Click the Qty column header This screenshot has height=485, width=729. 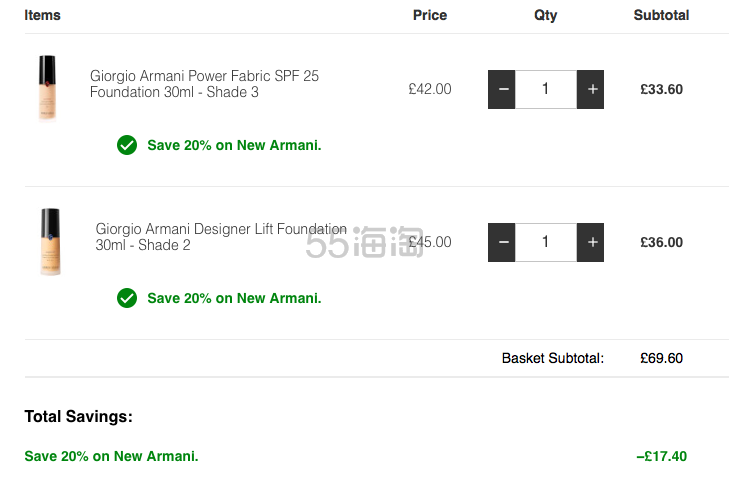[545, 15]
